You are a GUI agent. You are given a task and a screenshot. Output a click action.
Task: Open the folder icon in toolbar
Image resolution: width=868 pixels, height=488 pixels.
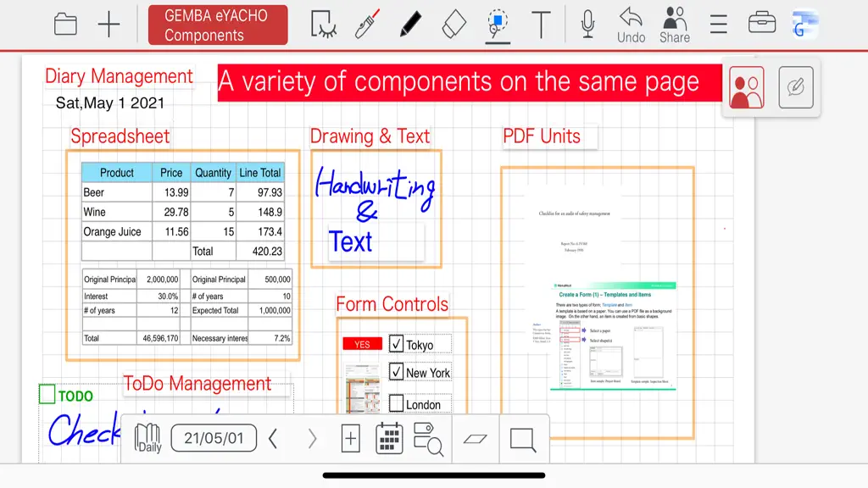[65, 25]
